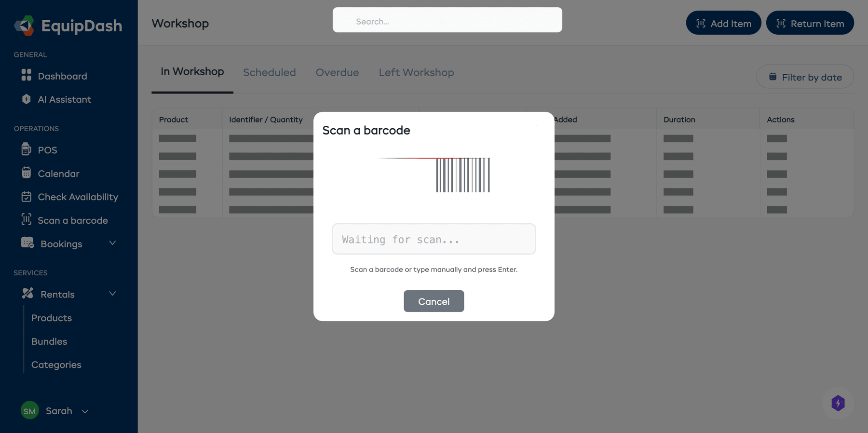Screen dimensions: 868x433
Task: Open the Calendar from the sidebar
Action: click(x=58, y=173)
